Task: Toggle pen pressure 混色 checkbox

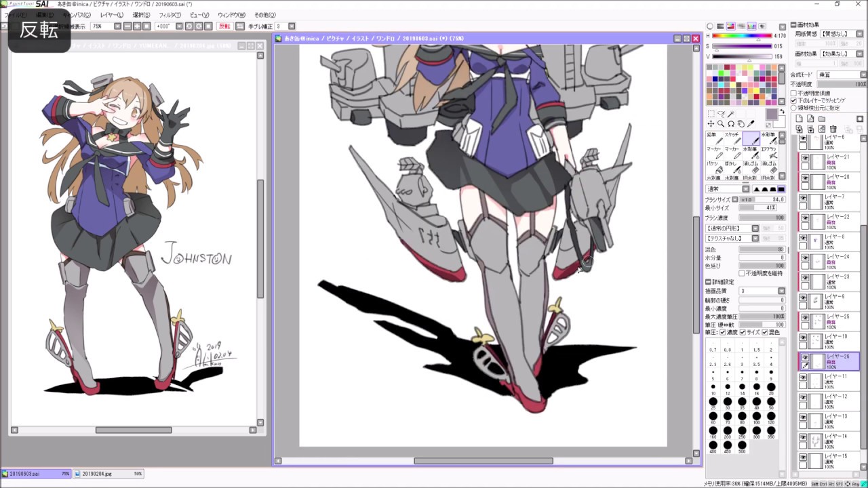Action: (764, 332)
